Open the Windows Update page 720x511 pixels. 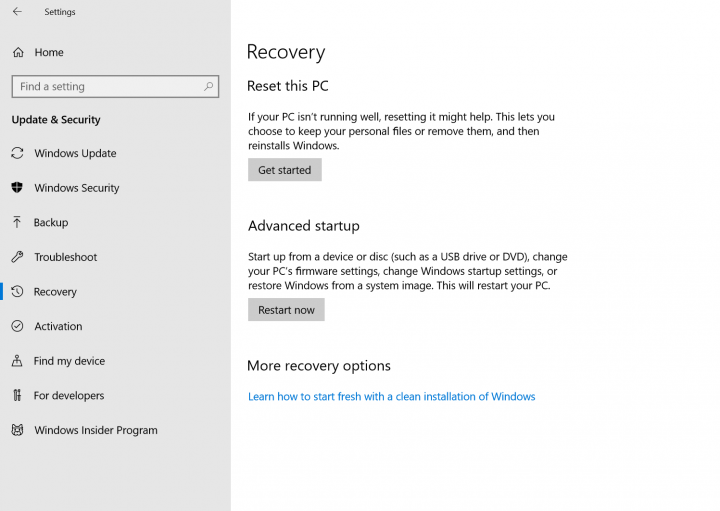click(x=75, y=153)
